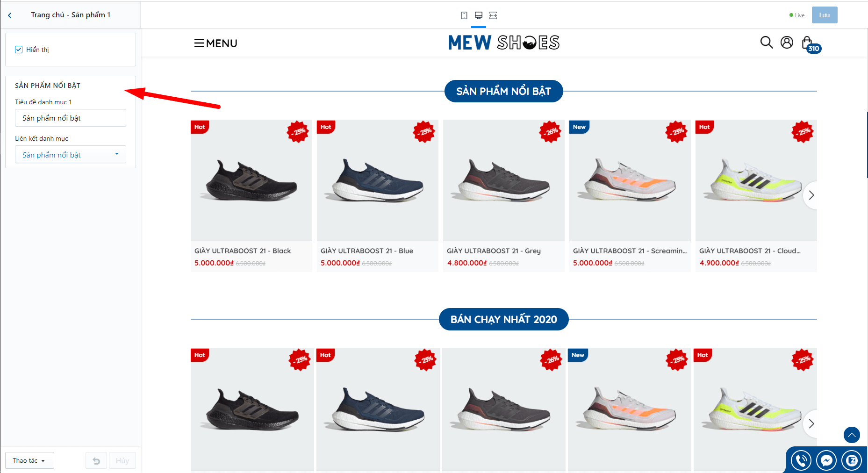The image size is (868, 473).
Task: Open the Thao tác dropdown
Action: click(x=29, y=460)
